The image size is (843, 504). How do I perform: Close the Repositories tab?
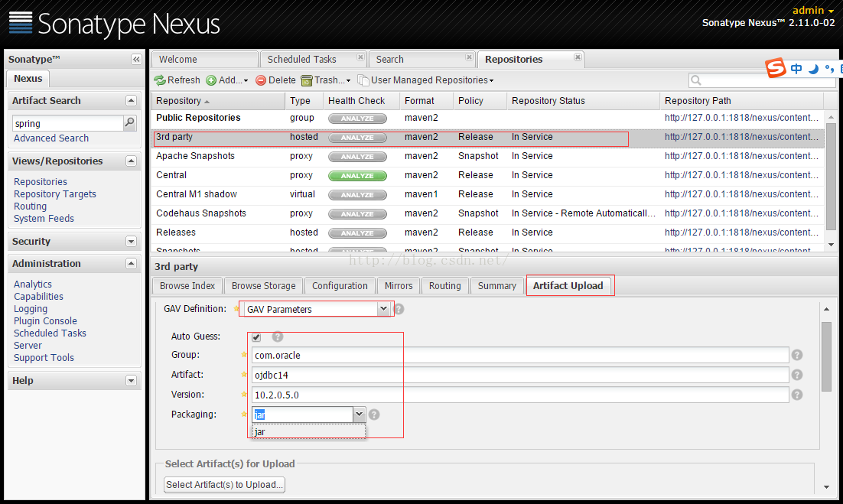(578, 57)
